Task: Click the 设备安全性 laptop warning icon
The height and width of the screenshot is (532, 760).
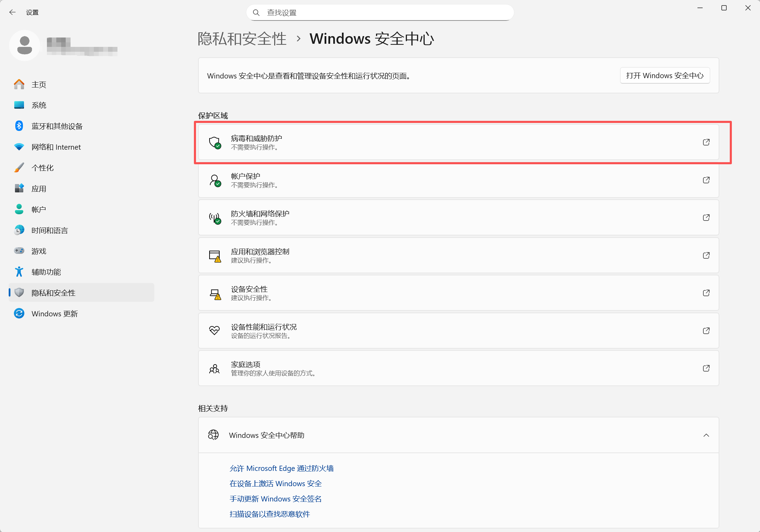Action: [215, 294]
